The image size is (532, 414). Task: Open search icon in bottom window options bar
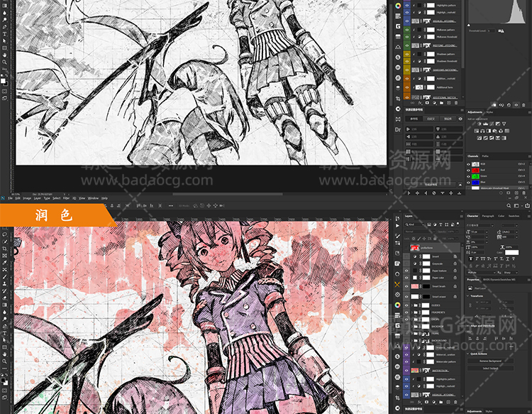509,205
